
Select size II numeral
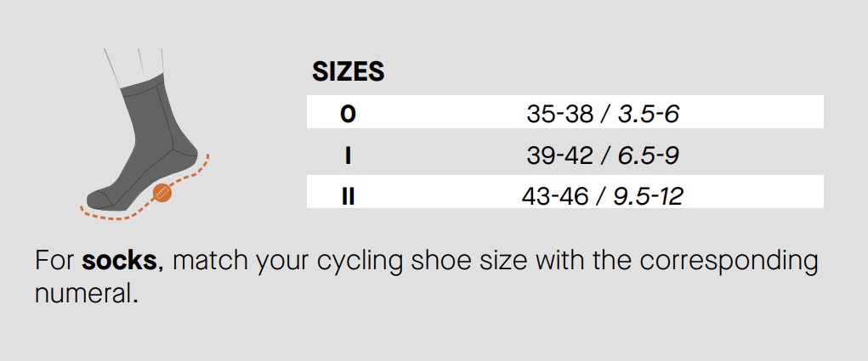coord(348,196)
